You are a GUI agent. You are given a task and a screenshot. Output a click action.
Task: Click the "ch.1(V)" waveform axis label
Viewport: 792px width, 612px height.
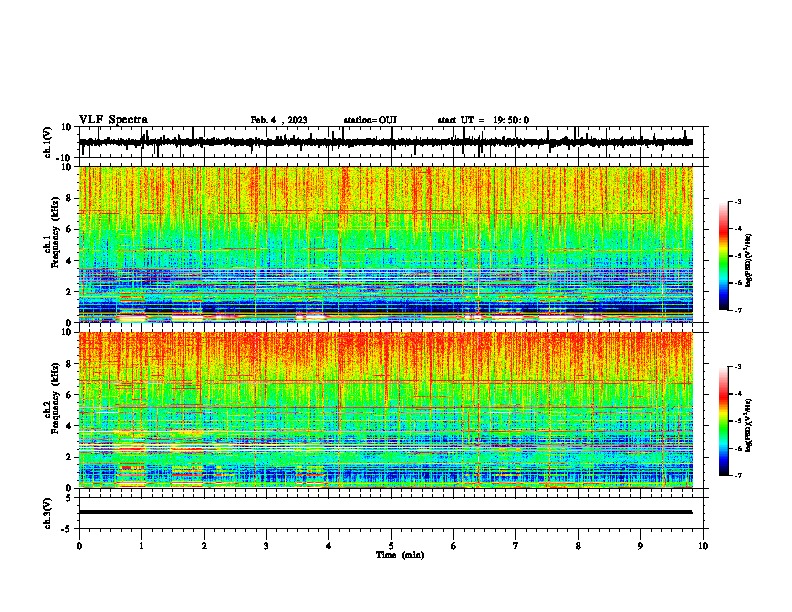[48, 142]
